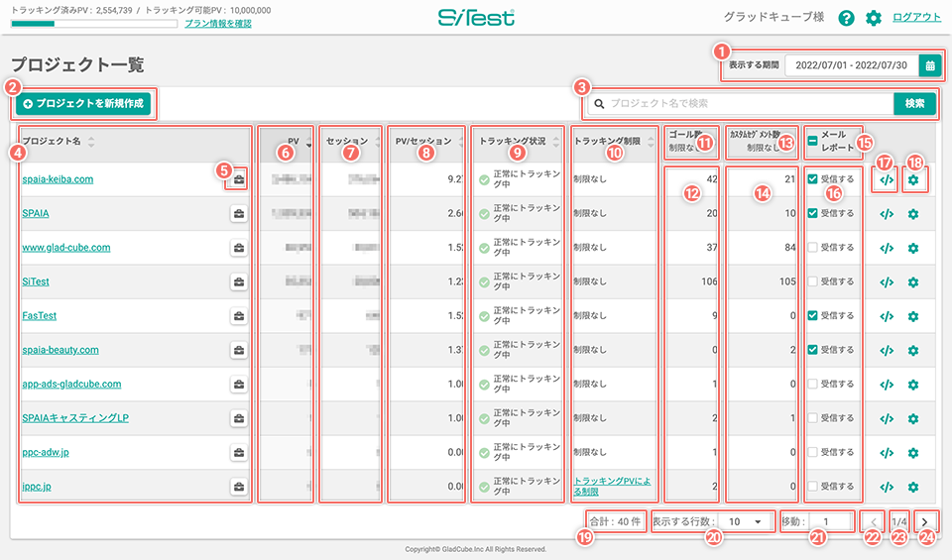Uncheck 受信する for SPAIA row
The height and width of the screenshot is (560, 952).
coord(812,213)
